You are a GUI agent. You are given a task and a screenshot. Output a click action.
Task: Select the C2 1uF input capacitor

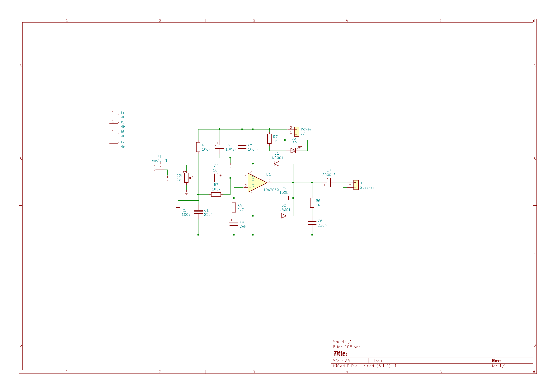(216, 178)
